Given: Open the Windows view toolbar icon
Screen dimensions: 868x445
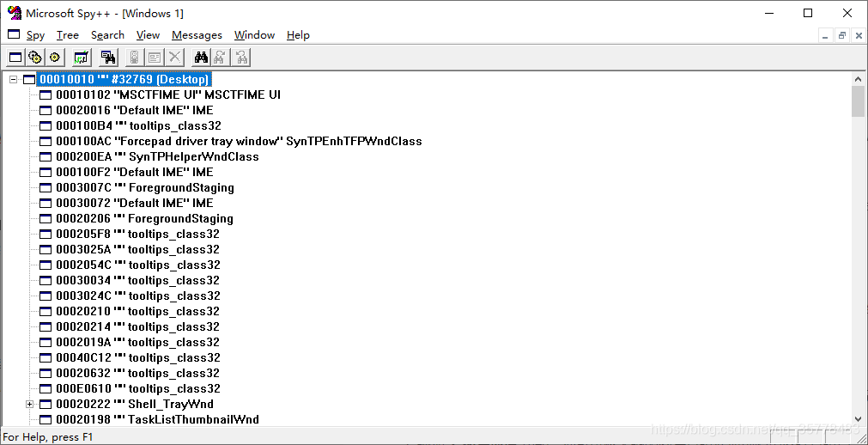Looking at the screenshot, I should [15, 57].
